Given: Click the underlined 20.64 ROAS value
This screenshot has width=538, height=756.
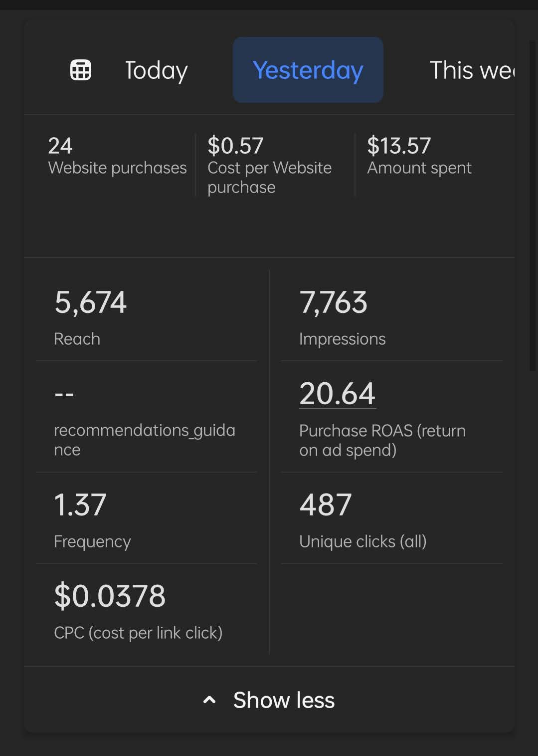Looking at the screenshot, I should 338,393.
